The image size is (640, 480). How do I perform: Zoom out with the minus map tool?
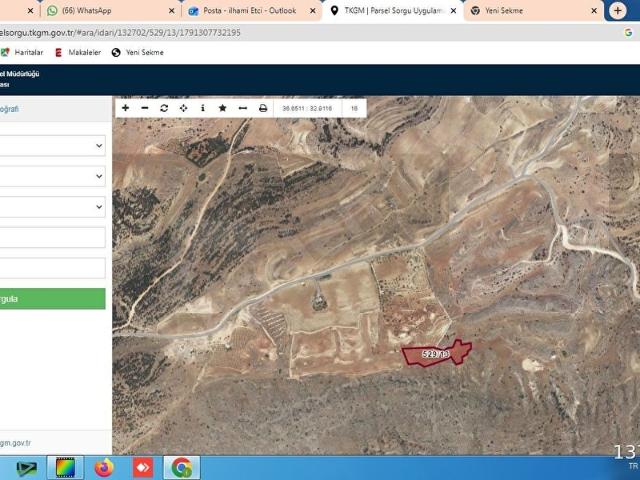pyautogui.click(x=145, y=108)
